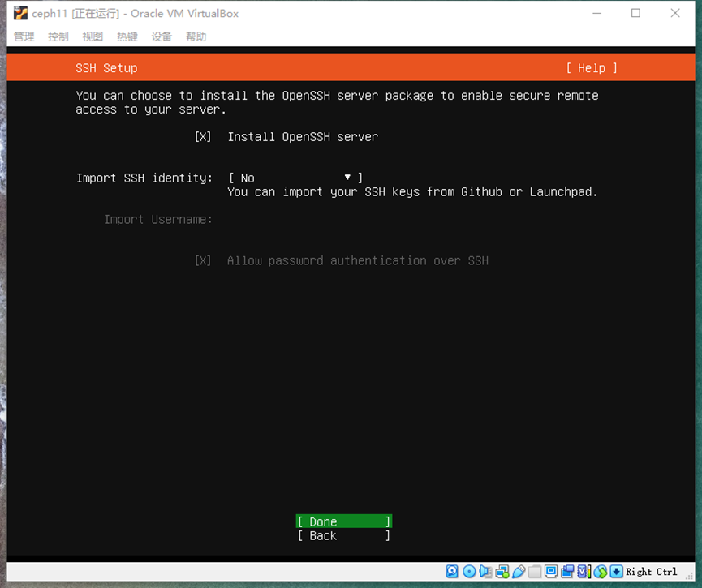The height and width of the screenshot is (588, 702).
Task: Toggle Allow password authentication over SSH
Action: [x=203, y=260]
